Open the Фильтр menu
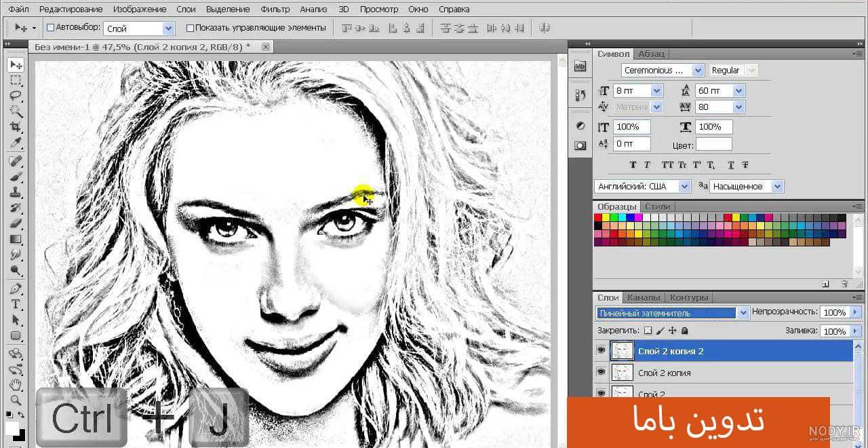 (x=275, y=10)
